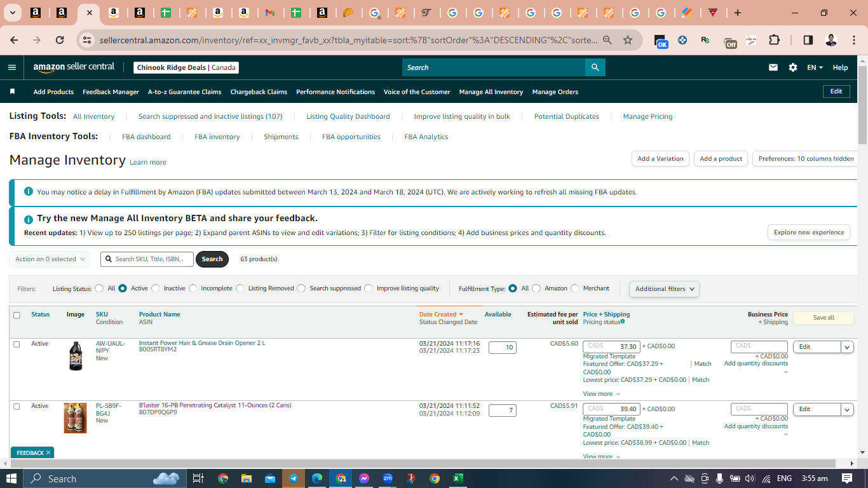Open Windows notification center icon
Viewport: 868px width, 488px height.
tap(846, 478)
